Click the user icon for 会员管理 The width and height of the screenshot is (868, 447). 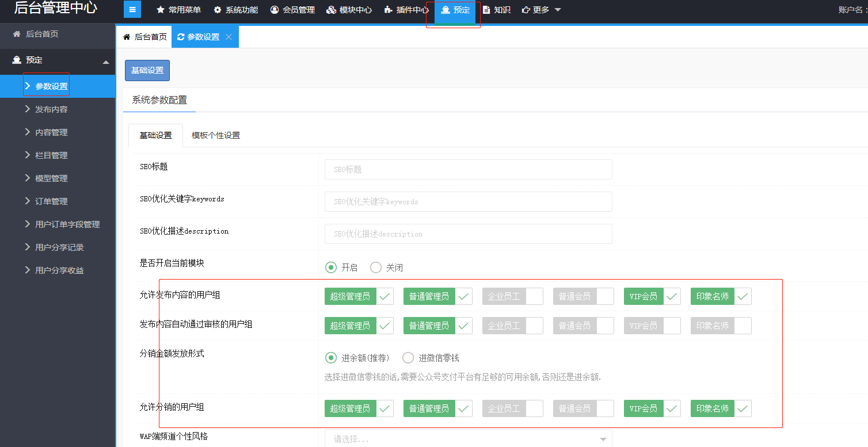click(274, 10)
